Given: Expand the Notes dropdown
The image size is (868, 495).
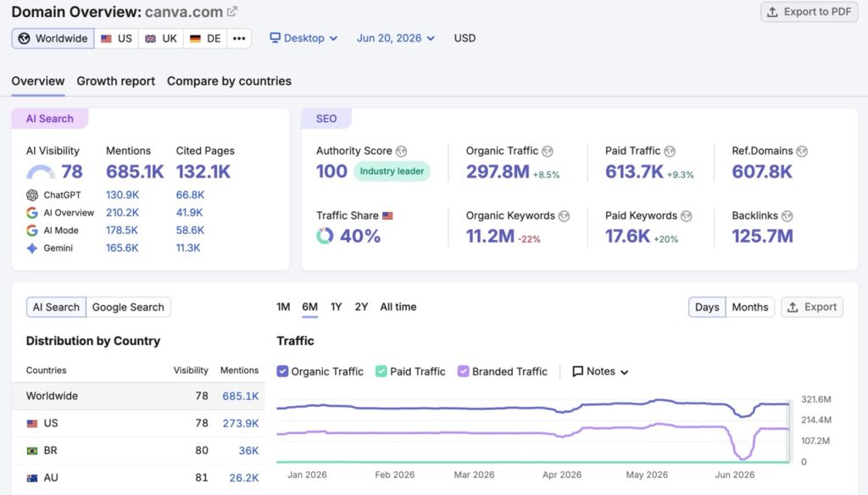Looking at the screenshot, I should [601, 371].
